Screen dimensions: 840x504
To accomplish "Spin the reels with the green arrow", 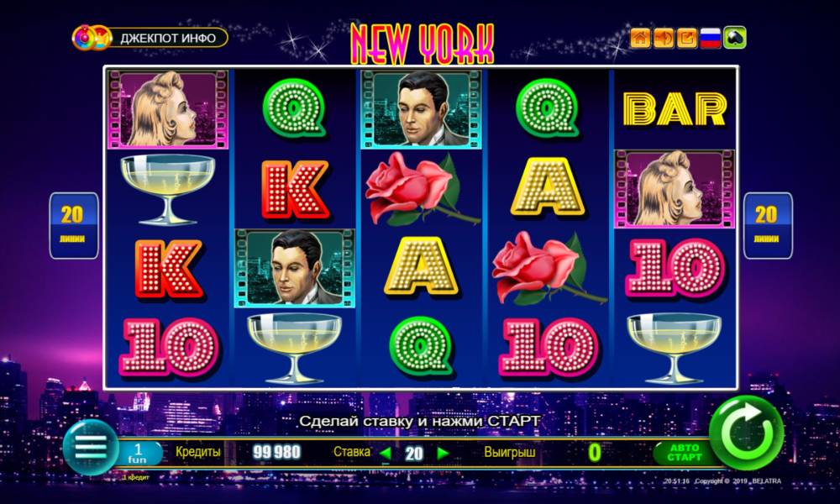I will pos(746,433).
